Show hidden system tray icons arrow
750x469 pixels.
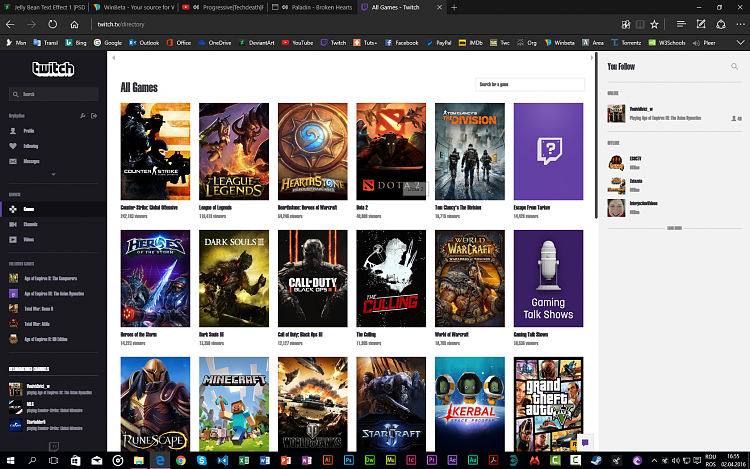click(x=654, y=460)
